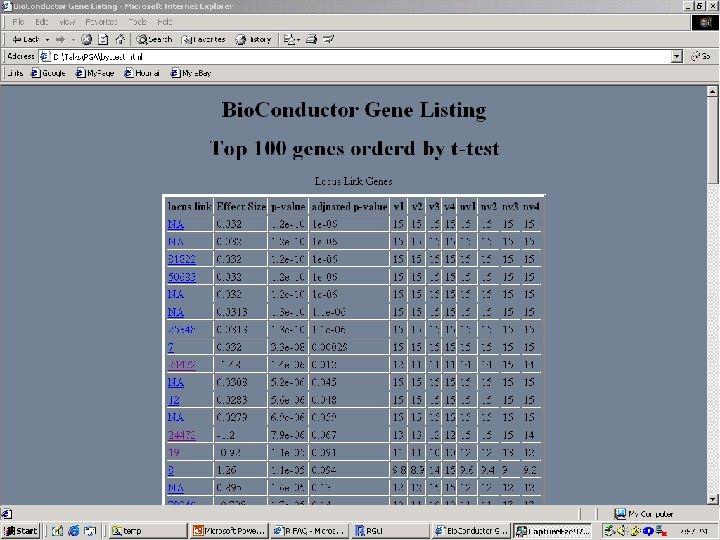
Task: Click the page icon in address bar
Action: pos(45,56)
